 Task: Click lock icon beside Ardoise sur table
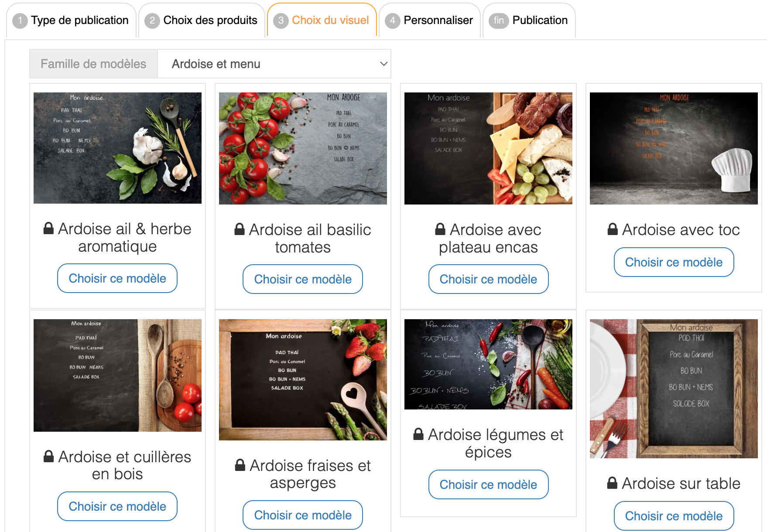click(x=613, y=483)
